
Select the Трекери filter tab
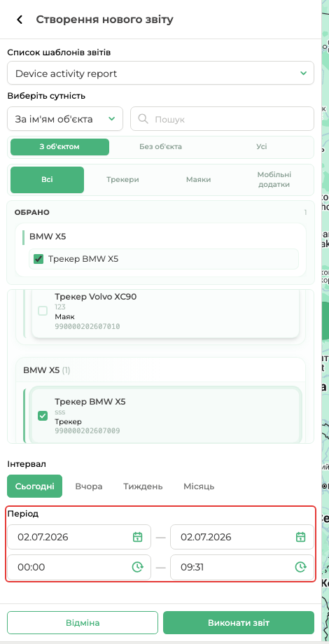(x=122, y=179)
